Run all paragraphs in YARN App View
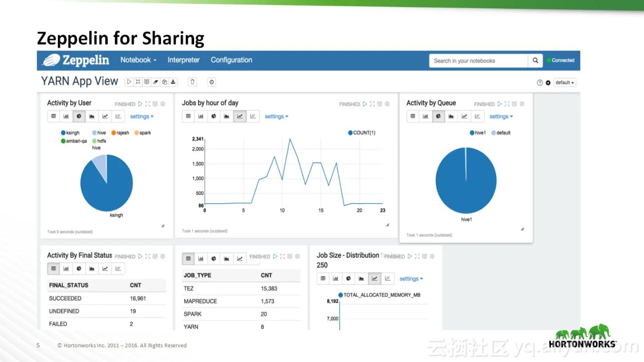 click(x=129, y=82)
